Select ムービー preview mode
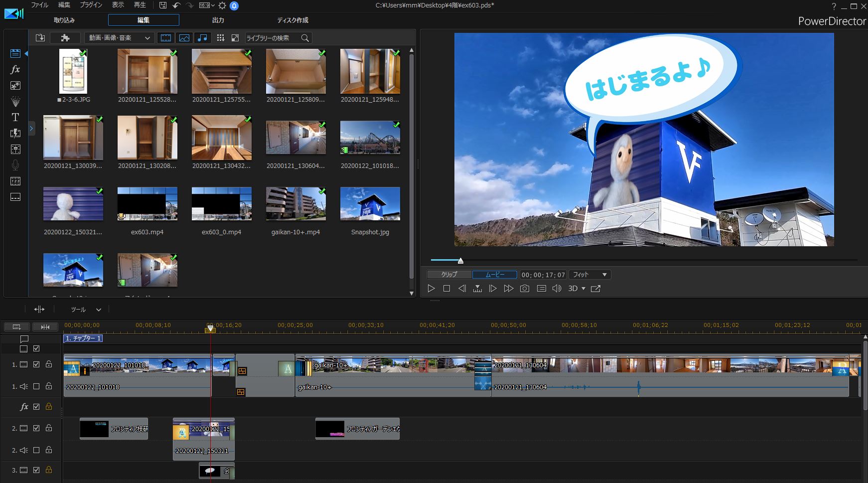Screen dimensions: 868x483 coord(495,275)
